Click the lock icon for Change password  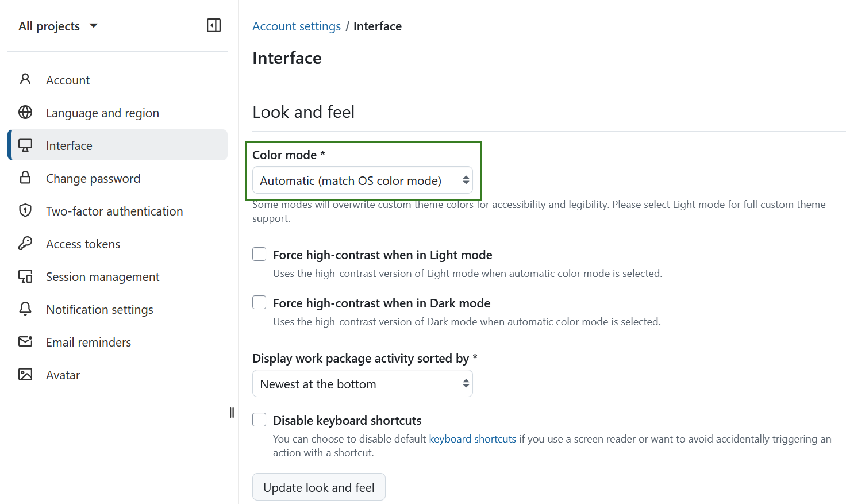(25, 178)
